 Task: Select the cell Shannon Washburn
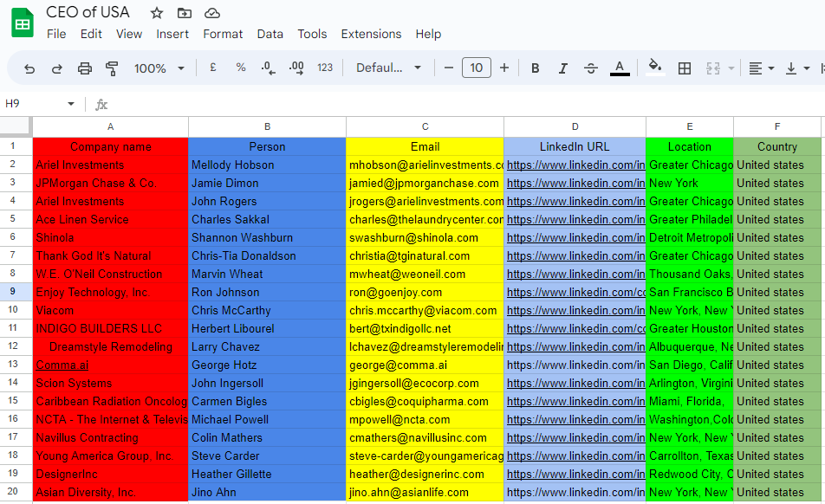tap(267, 237)
